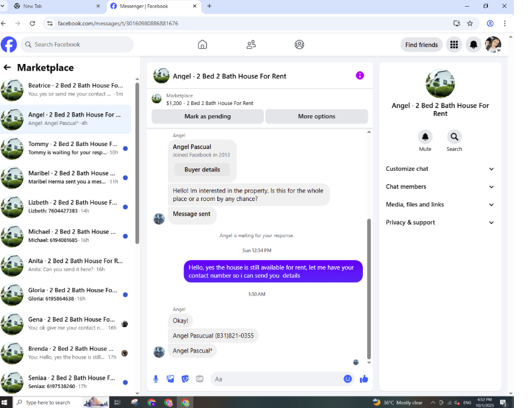Send a voice clip microphone icon
532x408 pixels.
click(x=156, y=379)
